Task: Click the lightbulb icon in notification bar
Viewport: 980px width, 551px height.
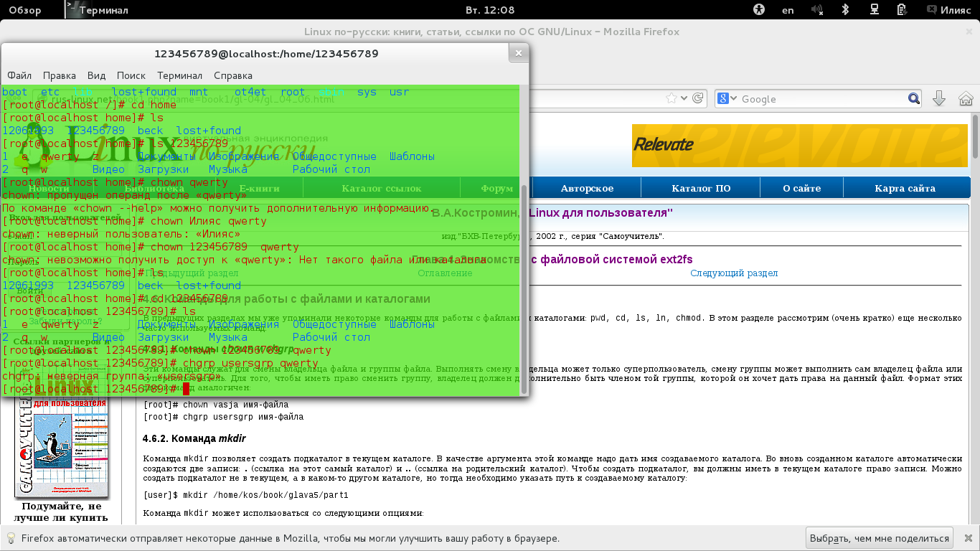Action: pyautogui.click(x=11, y=538)
